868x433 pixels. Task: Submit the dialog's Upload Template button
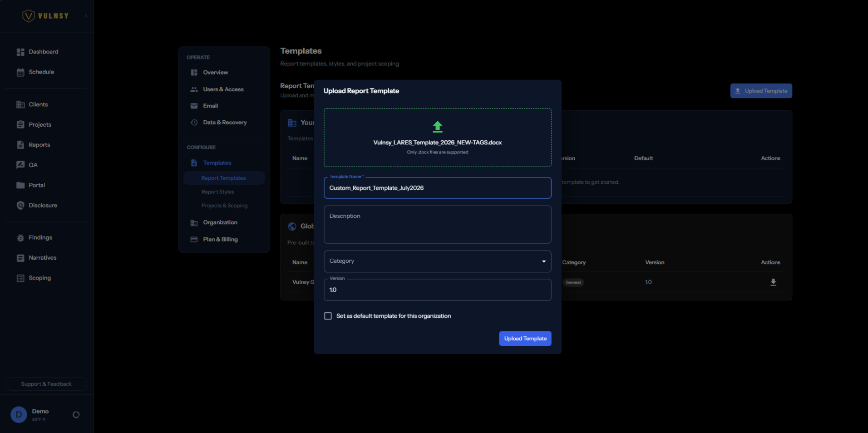tap(525, 339)
